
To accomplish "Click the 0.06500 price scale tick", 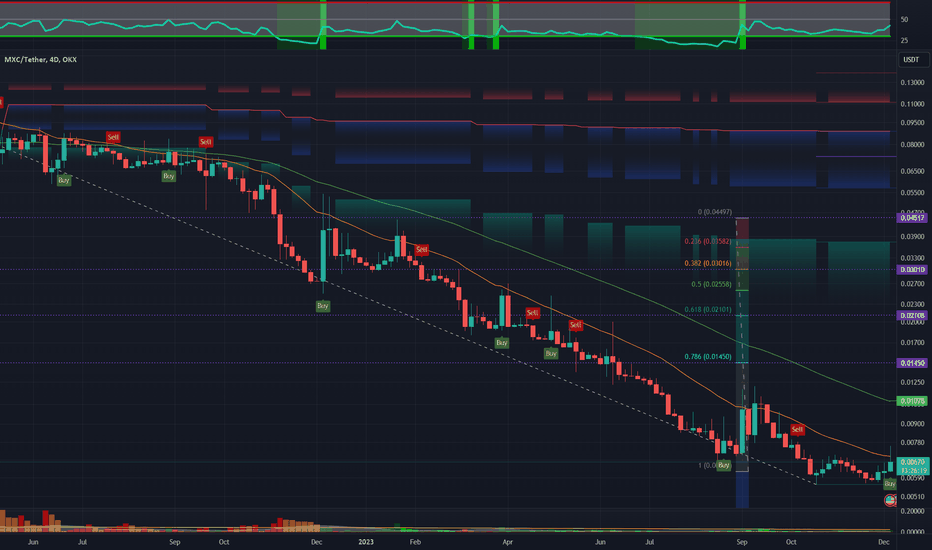I will coord(912,171).
